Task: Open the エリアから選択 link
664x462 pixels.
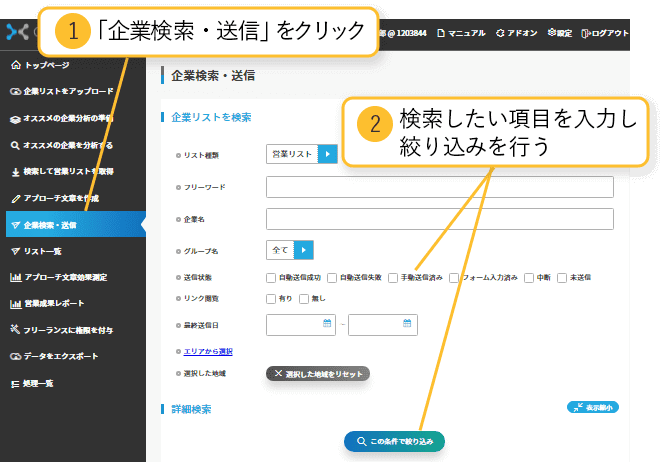Action: (x=208, y=351)
